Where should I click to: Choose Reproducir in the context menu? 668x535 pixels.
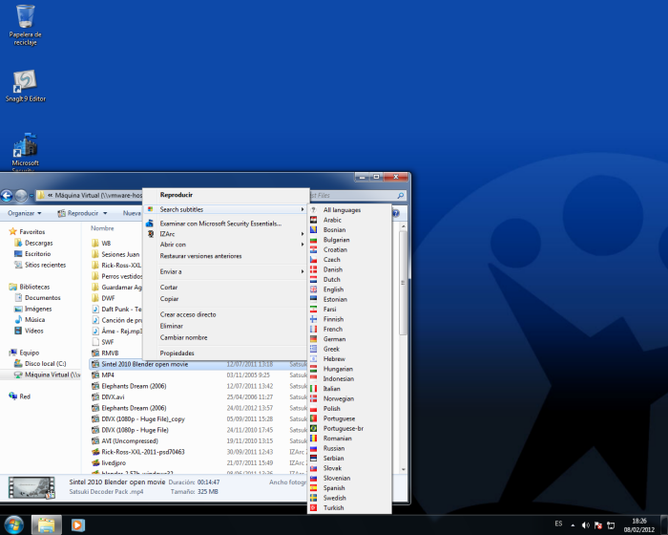(x=226, y=195)
